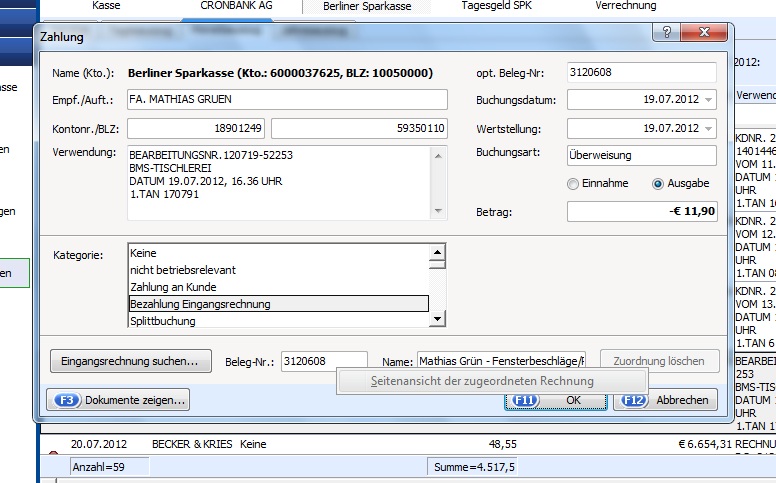Image resolution: width=776 pixels, height=483 pixels.
Task: Click the Anzahl=59 status field
Action: pyautogui.click(x=109, y=467)
